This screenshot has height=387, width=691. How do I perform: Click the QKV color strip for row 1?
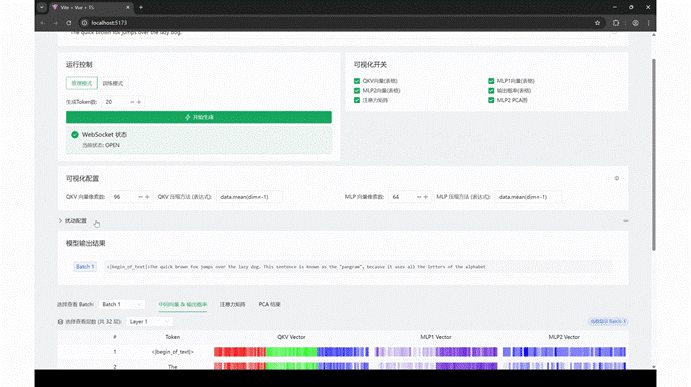click(291, 352)
